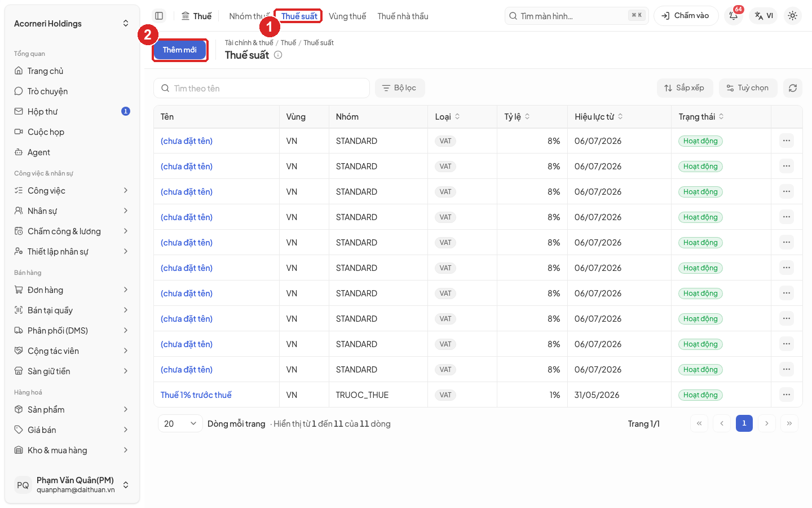Open Trò chuyện chat
The height and width of the screenshot is (508, 812).
click(x=72, y=91)
